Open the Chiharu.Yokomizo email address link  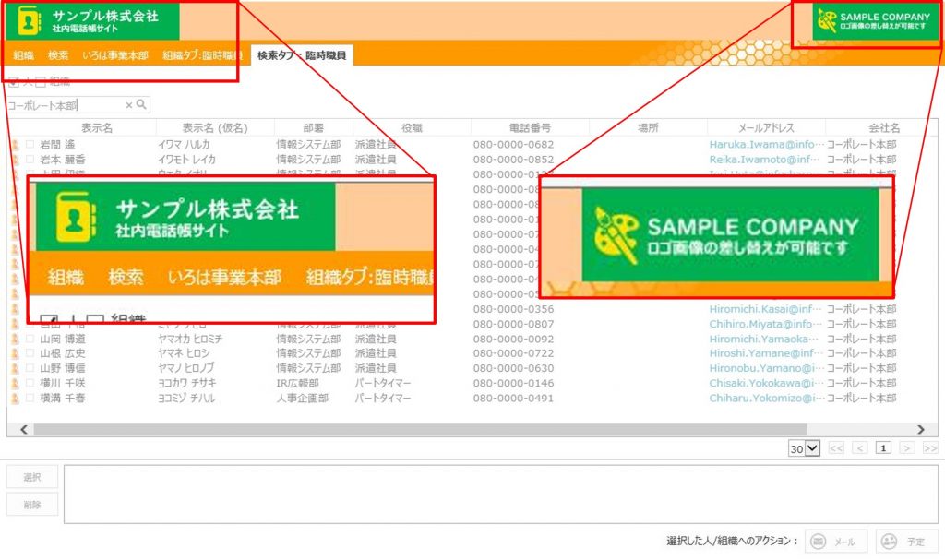(765, 399)
